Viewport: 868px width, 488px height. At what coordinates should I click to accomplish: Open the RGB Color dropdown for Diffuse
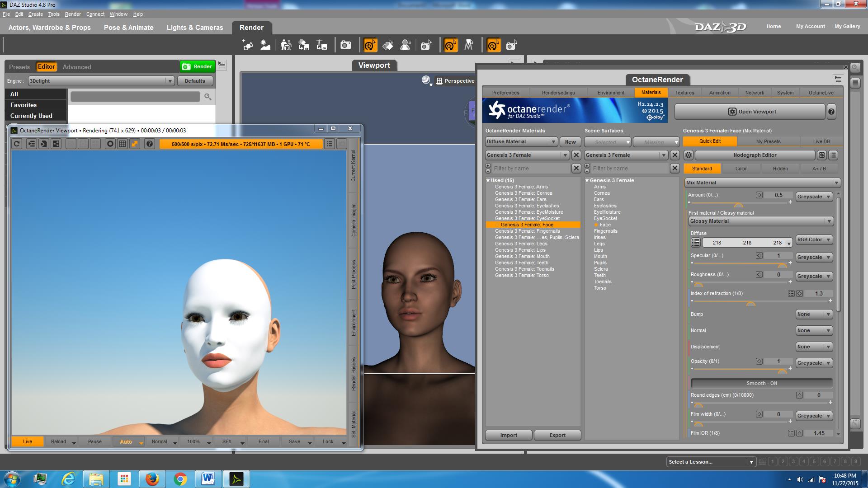[x=814, y=239]
